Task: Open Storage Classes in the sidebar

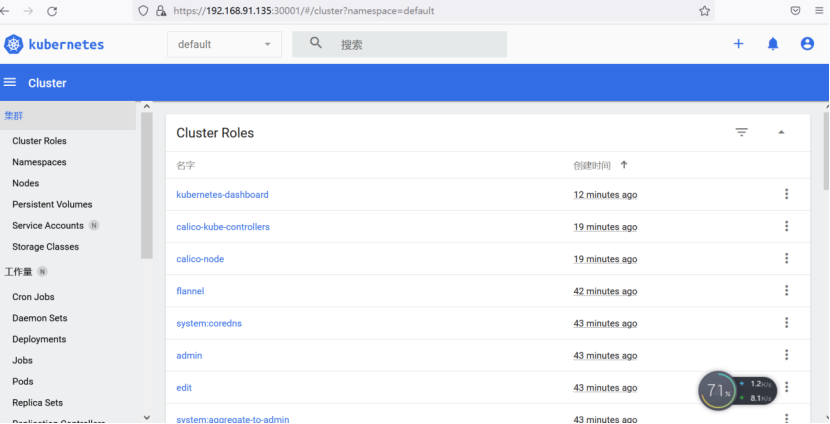Action: (x=45, y=247)
